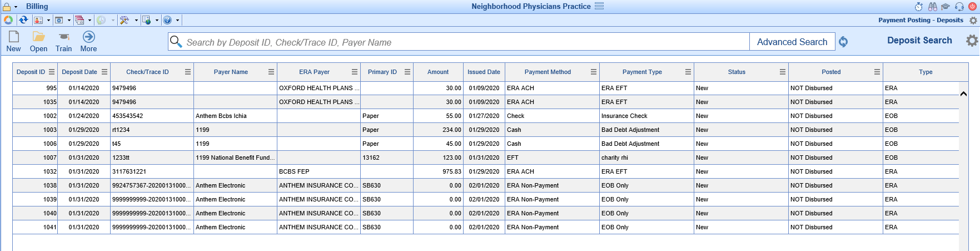Open the Status column filter menu
Image resolution: width=980 pixels, height=251 pixels.
click(x=783, y=72)
